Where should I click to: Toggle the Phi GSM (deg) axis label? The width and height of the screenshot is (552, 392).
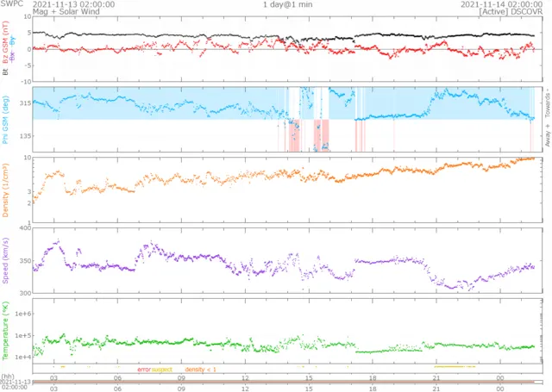6,119
